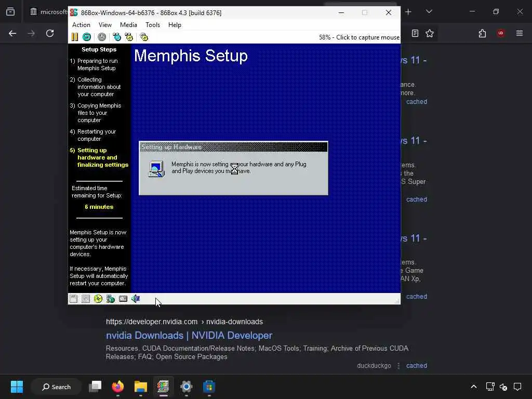Click the 'Click to capture mouse' status text
The width and height of the screenshot is (532, 399).
368,37
